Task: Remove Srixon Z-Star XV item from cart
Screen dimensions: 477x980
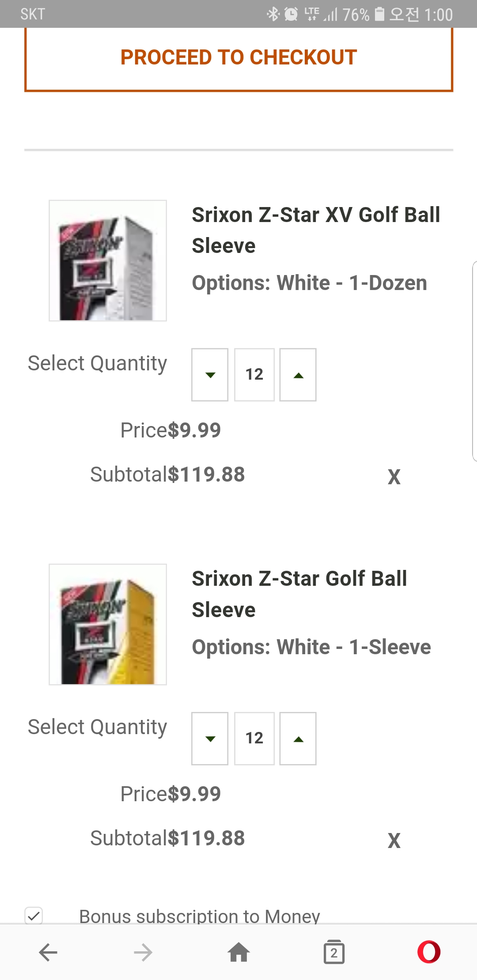Action: click(394, 477)
